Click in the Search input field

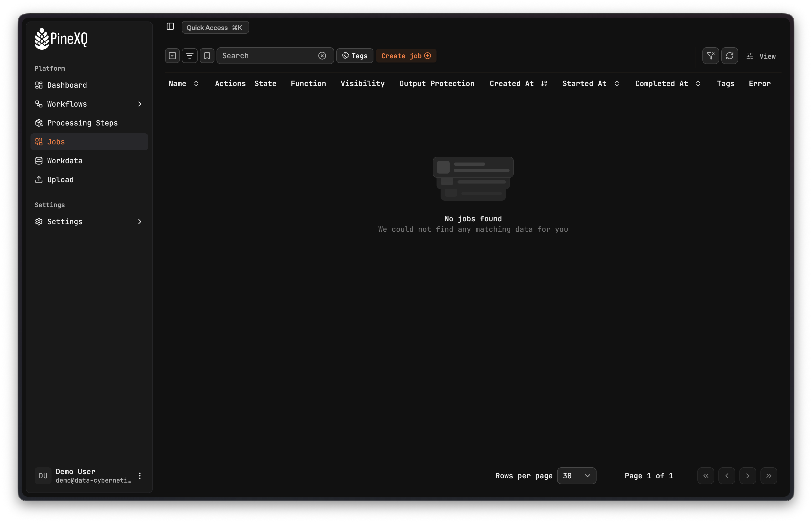(x=269, y=56)
